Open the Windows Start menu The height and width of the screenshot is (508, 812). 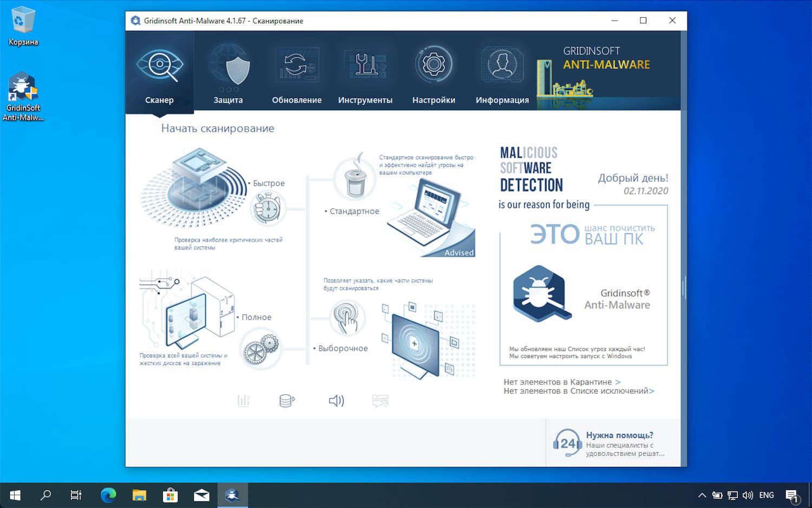[14, 494]
